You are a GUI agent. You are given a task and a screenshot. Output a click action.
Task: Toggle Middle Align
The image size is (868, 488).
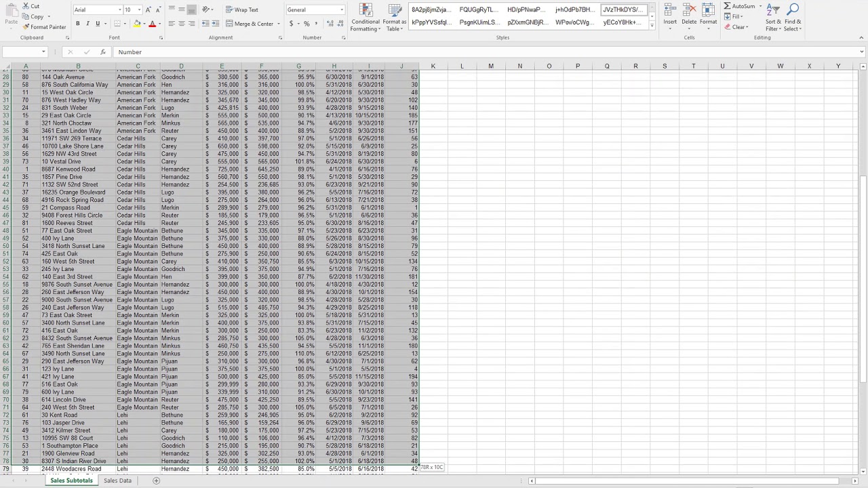point(182,9)
